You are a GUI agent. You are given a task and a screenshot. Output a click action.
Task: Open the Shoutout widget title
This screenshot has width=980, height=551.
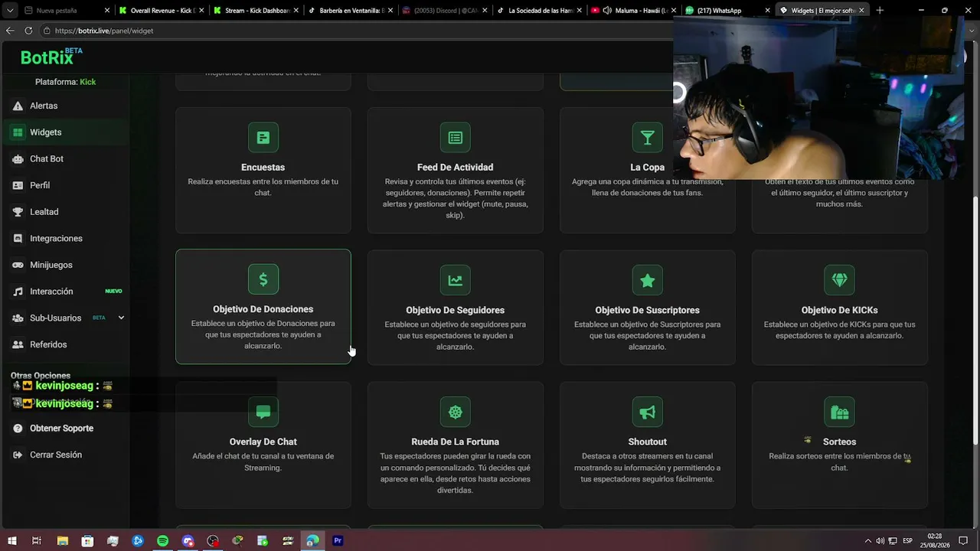coord(648,442)
